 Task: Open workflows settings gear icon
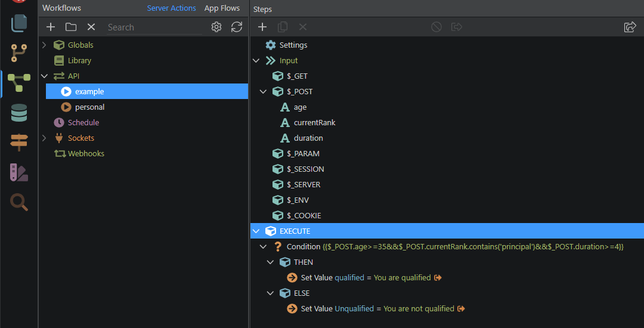216,27
